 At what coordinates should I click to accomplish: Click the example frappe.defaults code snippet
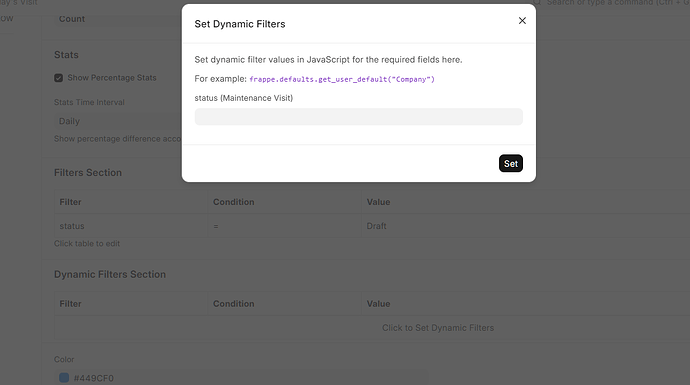point(342,79)
